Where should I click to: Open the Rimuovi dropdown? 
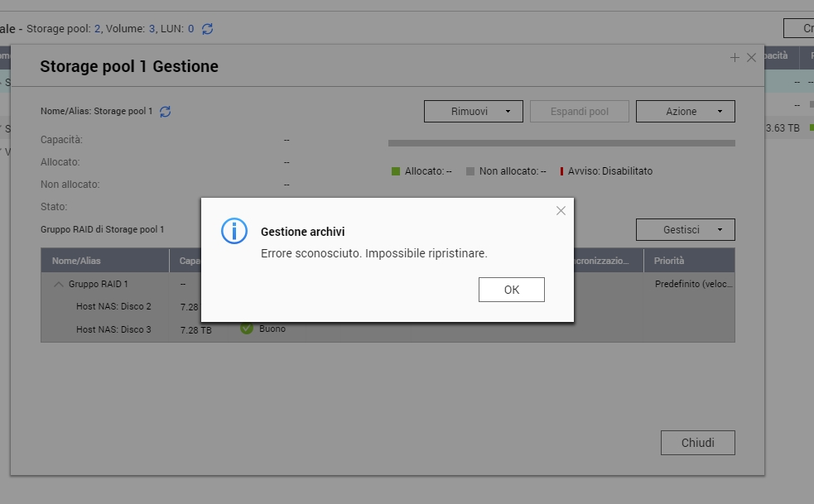(x=473, y=111)
